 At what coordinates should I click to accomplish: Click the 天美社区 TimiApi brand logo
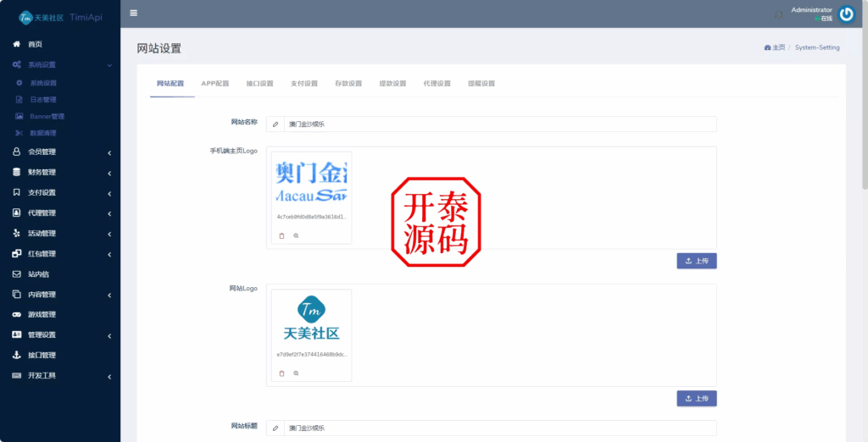tap(60, 18)
